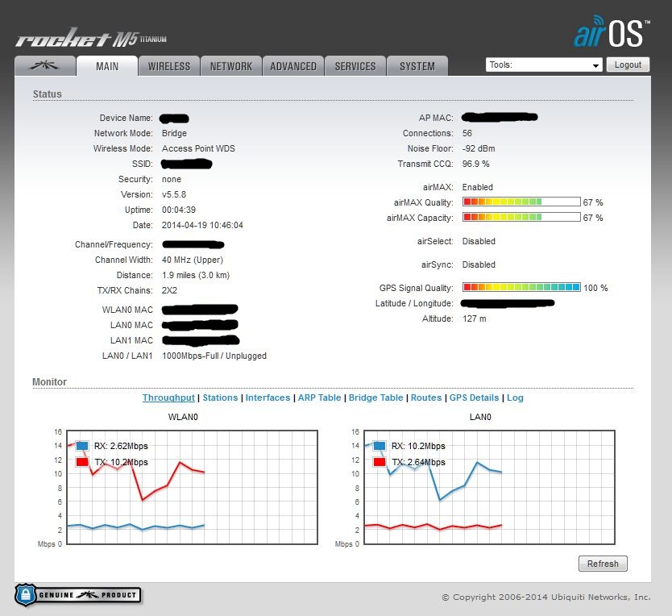Viewport: 672px width, 616px height.
Task: Select the 'Access Point WDS' wireless mode value
Action: tap(198, 148)
